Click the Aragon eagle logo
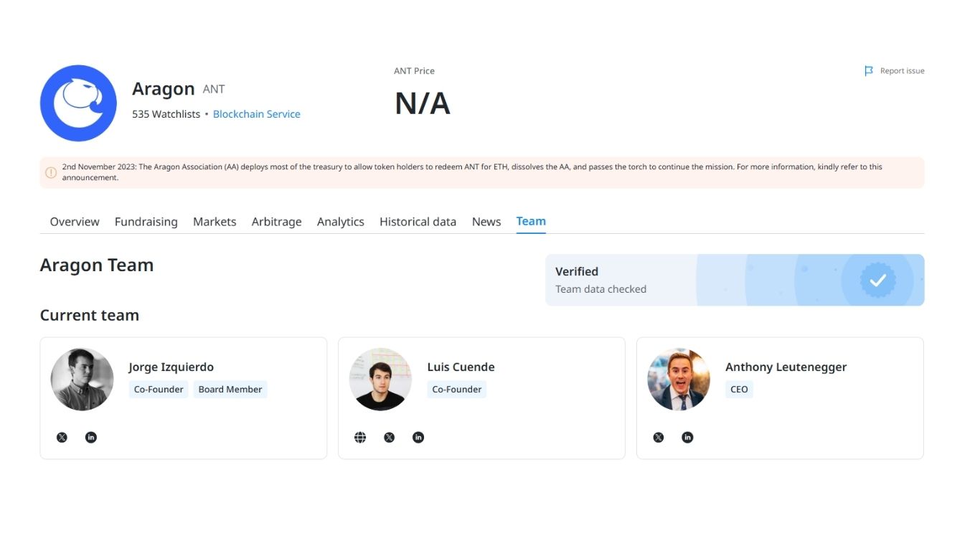980x551 pixels. (x=78, y=102)
